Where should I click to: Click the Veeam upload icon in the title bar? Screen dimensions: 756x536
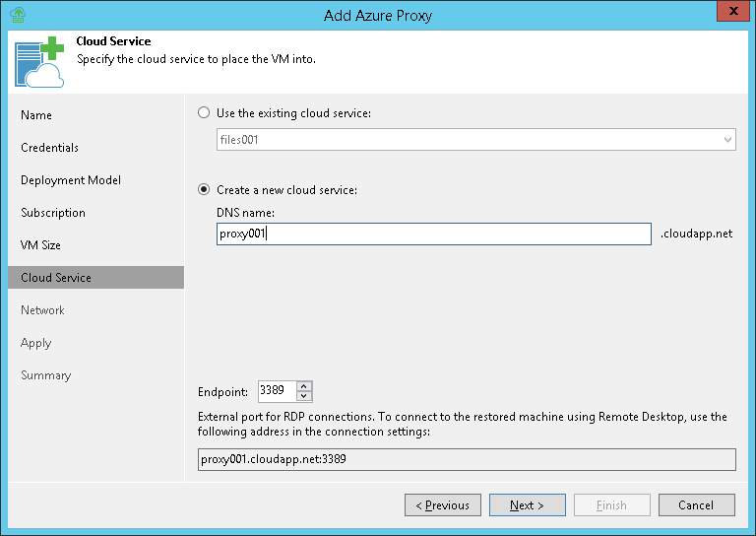pyautogui.click(x=18, y=15)
